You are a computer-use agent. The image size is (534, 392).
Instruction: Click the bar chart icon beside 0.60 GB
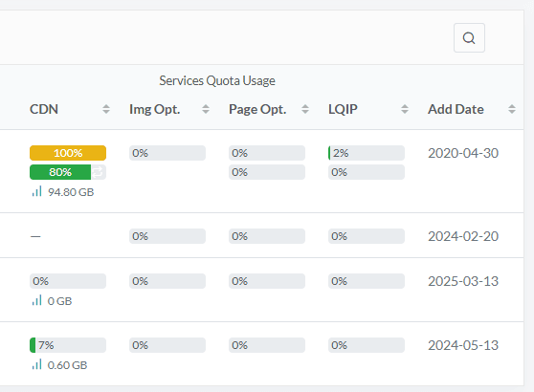(x=36, y=364)
